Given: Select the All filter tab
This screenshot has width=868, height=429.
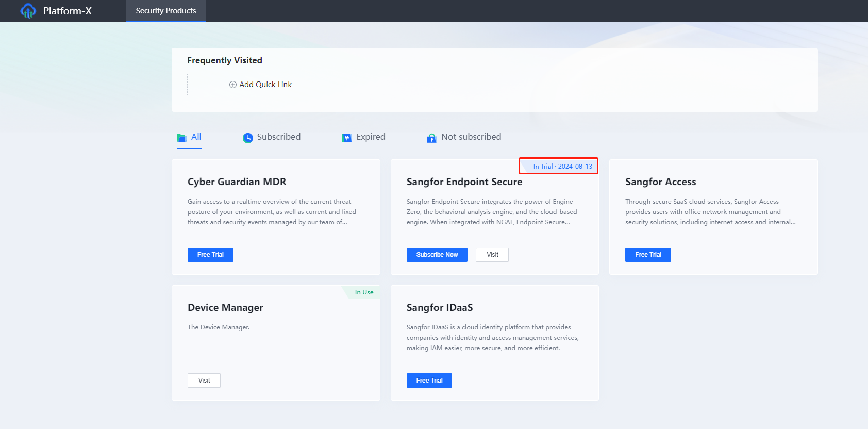Looking at the screenshot, I should point(189,137).
